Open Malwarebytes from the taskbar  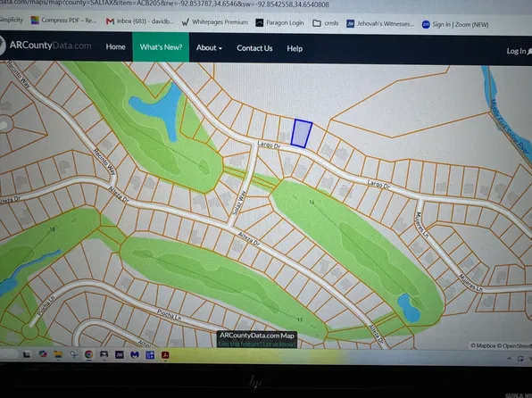135,355
